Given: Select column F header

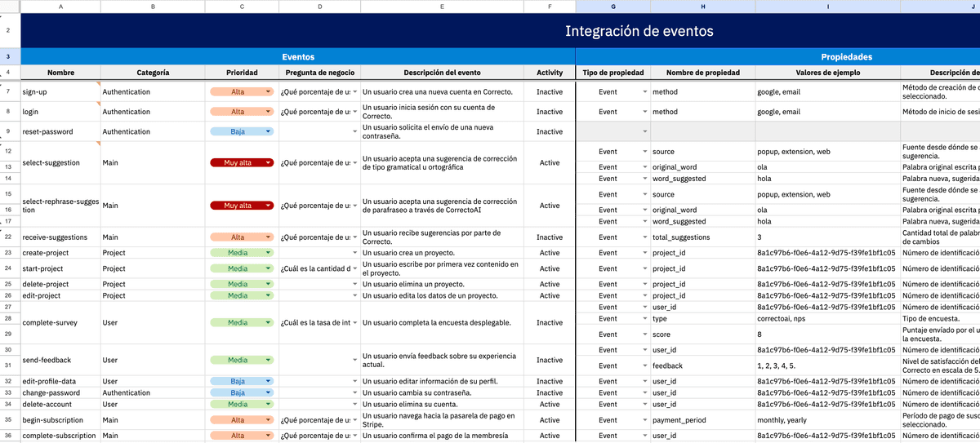Looking at the screenshot, I should tap(550, 7).
